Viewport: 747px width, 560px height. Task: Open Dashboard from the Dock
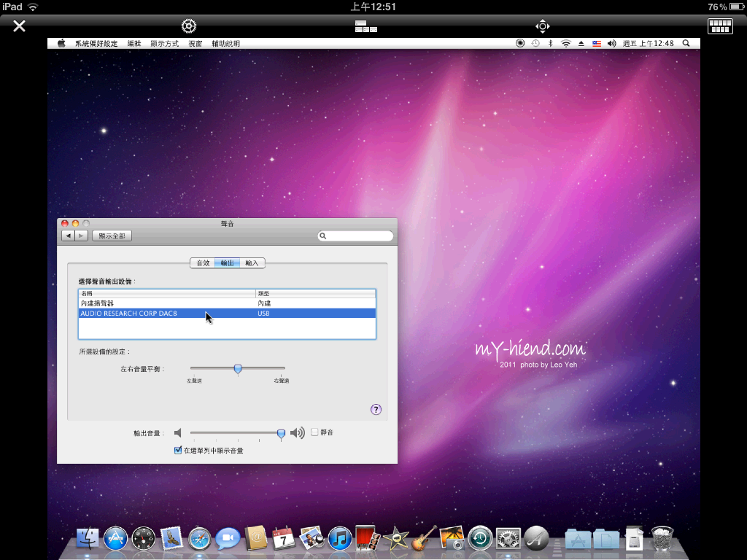coord(144,539)
